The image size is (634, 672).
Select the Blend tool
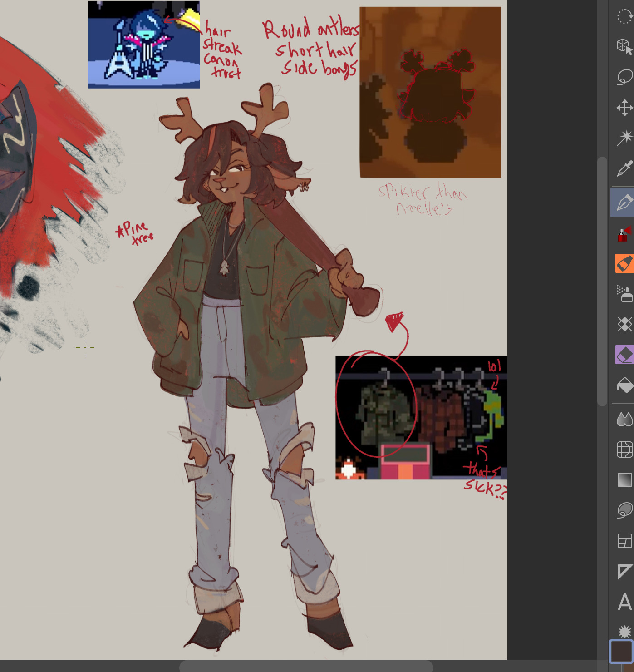[x=624, y=419]
